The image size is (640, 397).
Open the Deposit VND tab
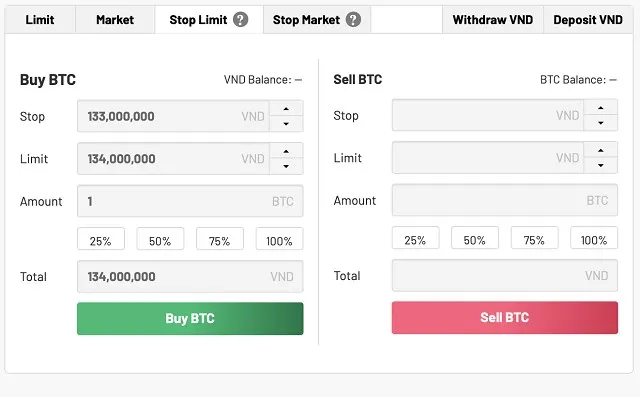588,20
